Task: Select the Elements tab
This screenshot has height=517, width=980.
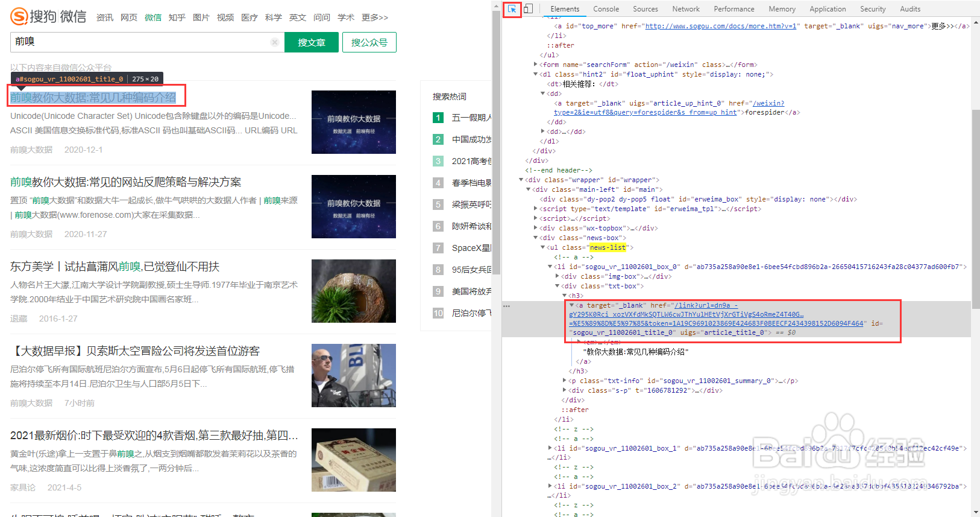Action: coord(565,9)
